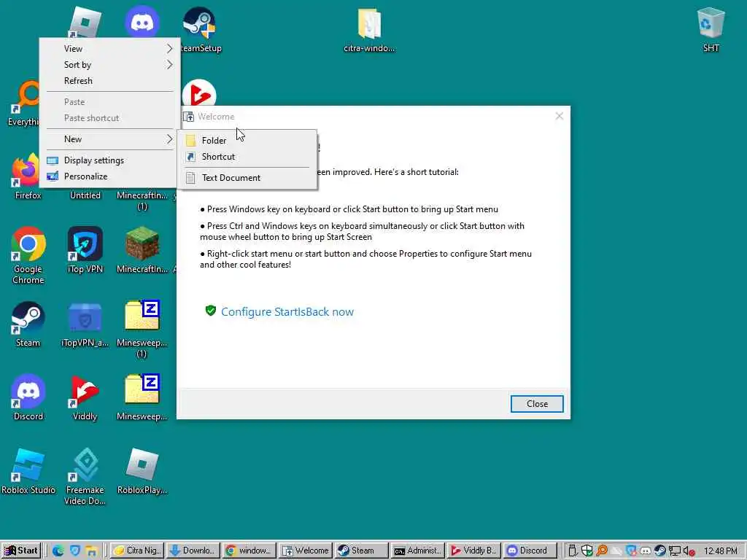This screenshot has height=560, width=747.
Task: Select the MinecraftIn... (1) label
Action: [142, 201]
